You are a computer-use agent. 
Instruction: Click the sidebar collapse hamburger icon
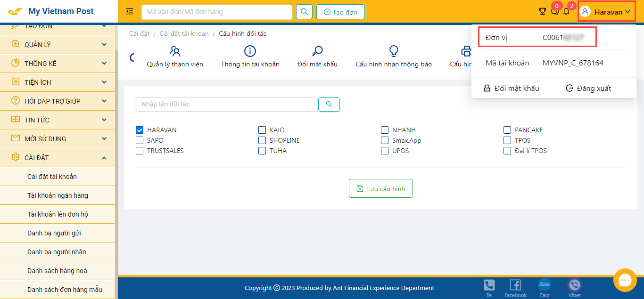tap(130, 12)
